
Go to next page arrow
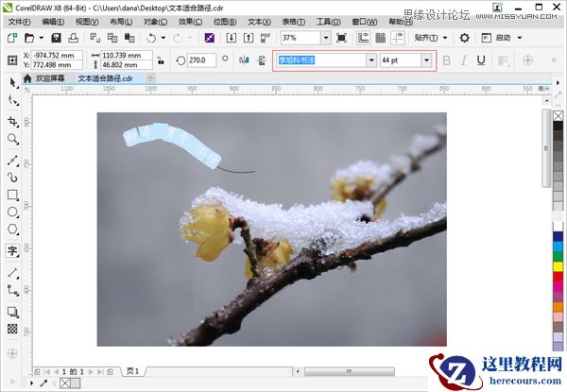(x=91, y=371)
